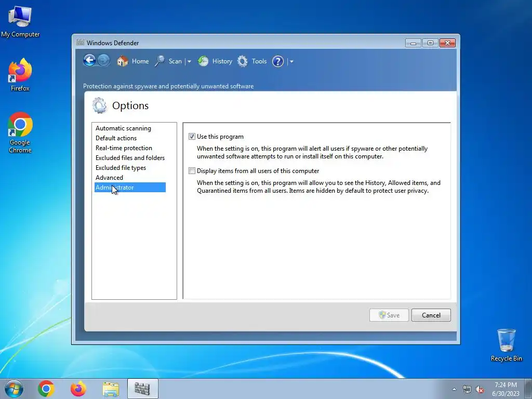Click the Scan toolbar label
The image size is (532, 399).
tap(175, 61)
